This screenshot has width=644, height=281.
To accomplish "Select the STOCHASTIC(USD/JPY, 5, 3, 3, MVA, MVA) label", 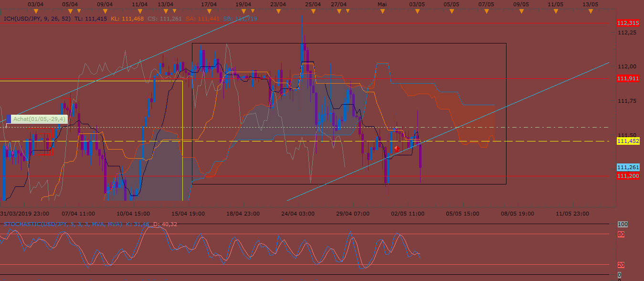I will pyautogui.click(x=63, y=224).
